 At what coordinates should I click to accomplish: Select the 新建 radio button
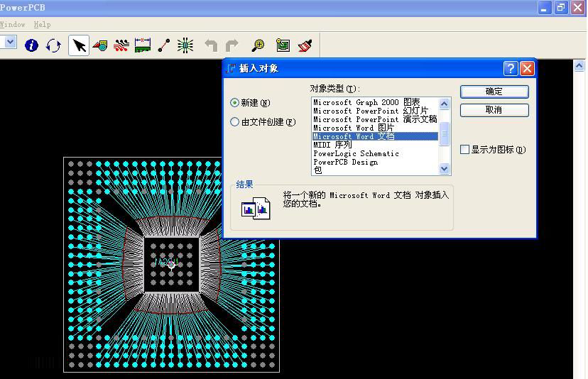pyautogui.click(x=235, y=103)
